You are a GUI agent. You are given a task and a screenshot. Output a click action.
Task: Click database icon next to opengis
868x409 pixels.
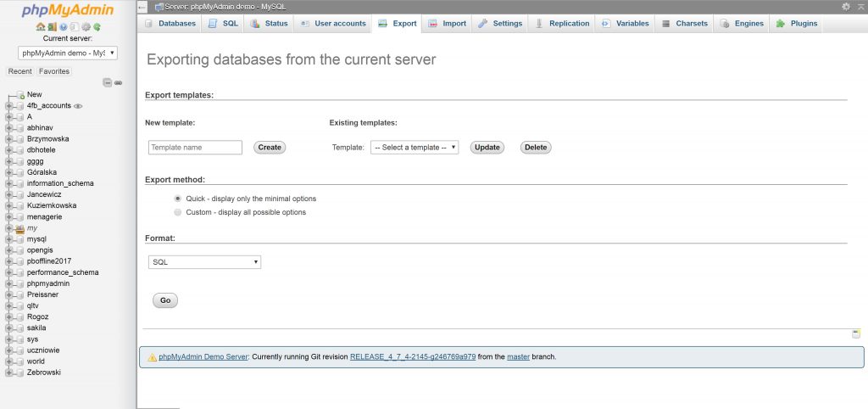[20, 250]
